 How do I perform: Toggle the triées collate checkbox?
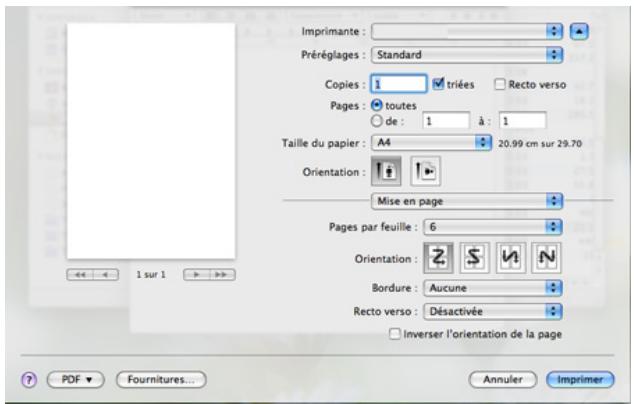click(x=438, y=84)
